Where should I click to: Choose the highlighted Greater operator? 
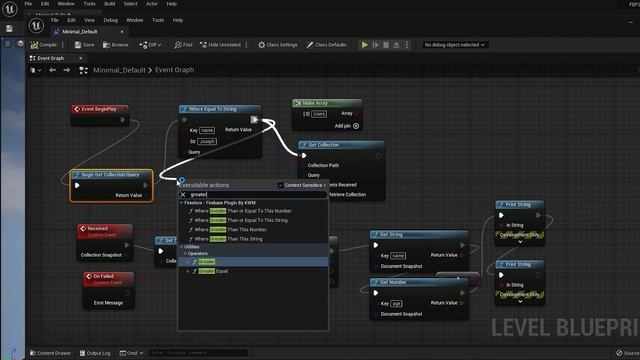[253, 262]
